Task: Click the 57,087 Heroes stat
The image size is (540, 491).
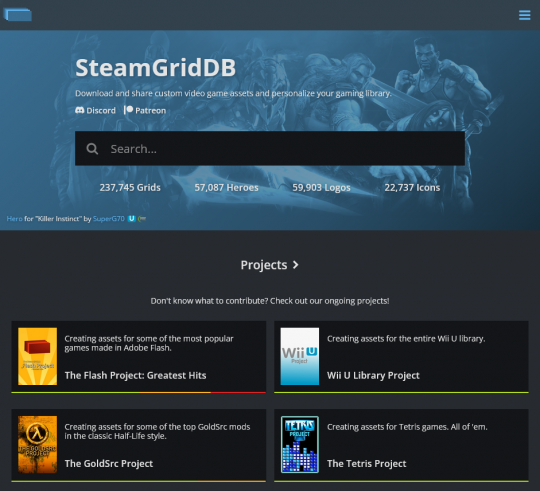Action: [226, 187]
